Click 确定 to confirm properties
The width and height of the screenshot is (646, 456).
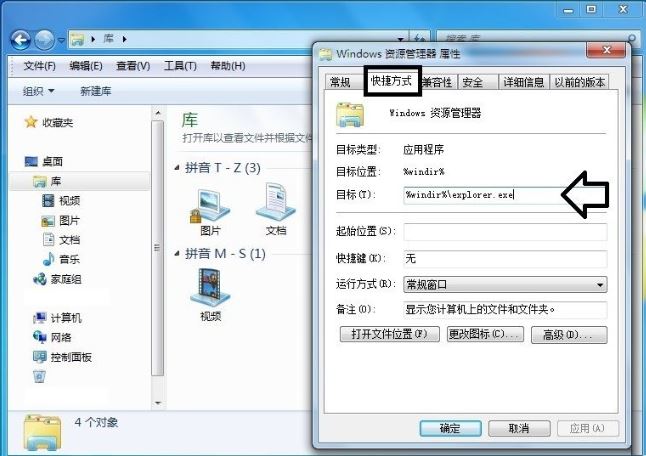(450, 428)
